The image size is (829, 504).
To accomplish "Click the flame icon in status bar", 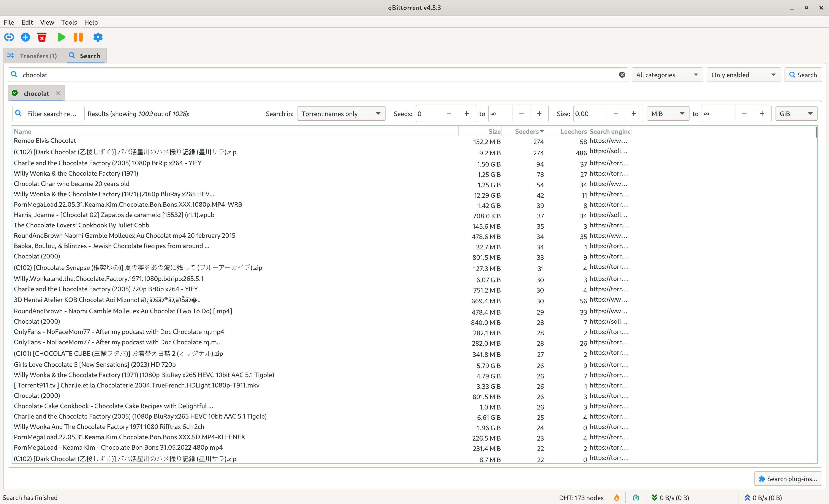I will pos(616,498).
